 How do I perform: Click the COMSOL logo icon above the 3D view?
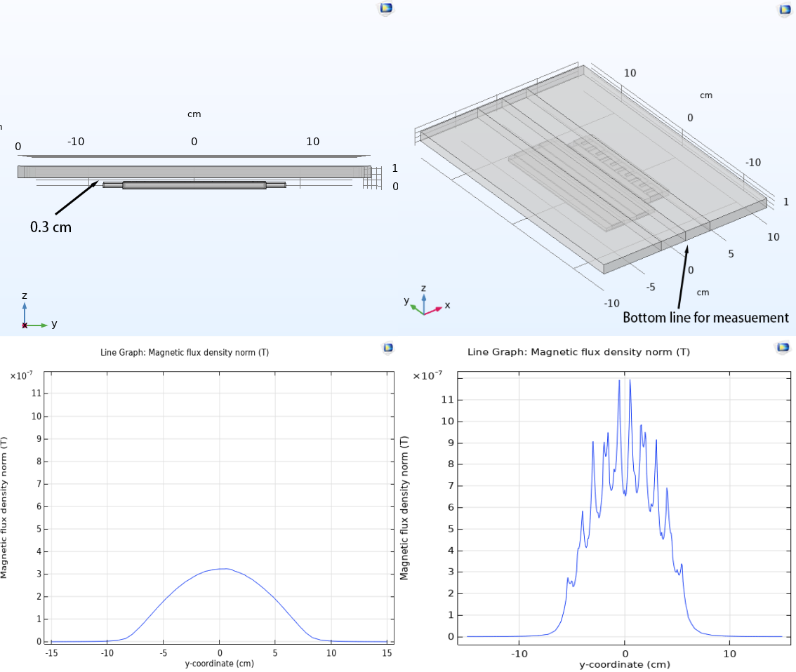785,9
